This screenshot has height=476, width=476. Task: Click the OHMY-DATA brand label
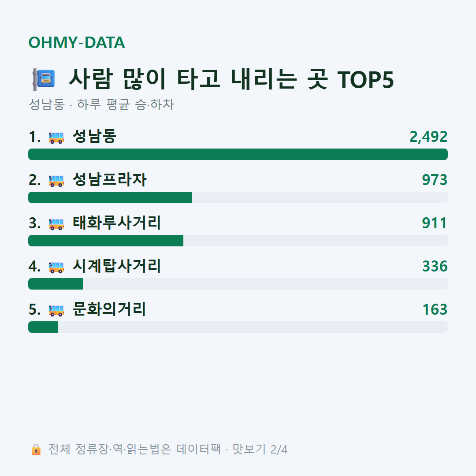coord(77,42)
